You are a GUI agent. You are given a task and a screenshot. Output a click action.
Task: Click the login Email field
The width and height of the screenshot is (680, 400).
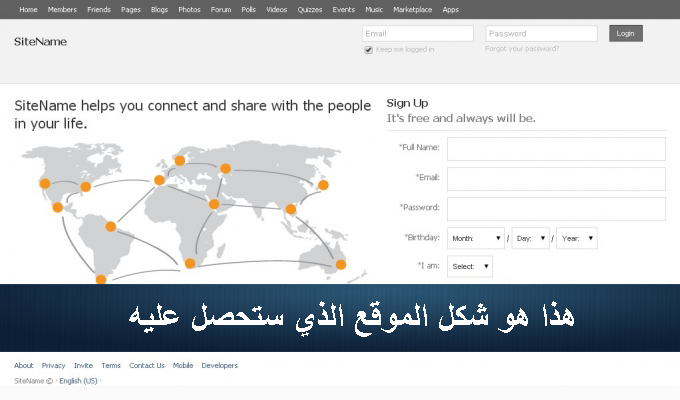coord(417,33)
